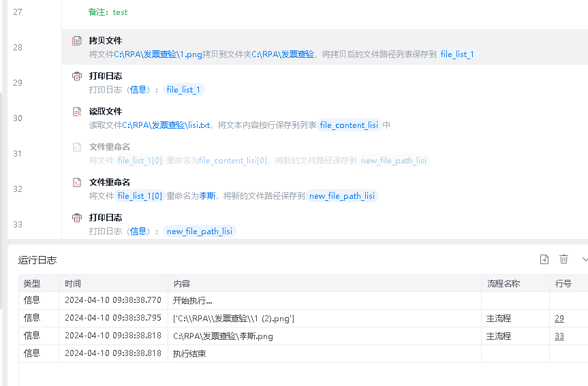Click the read file icon on line 30

[x=77, y=112]
